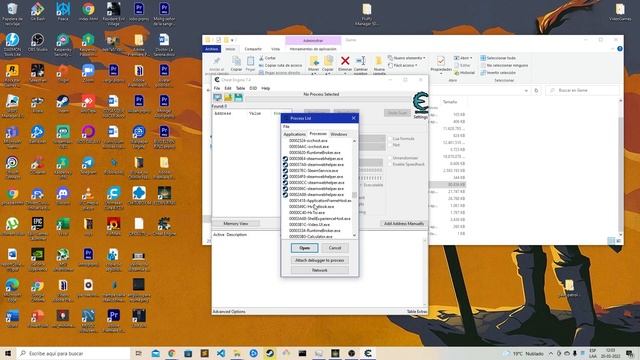This screenshot has height=360, width=640.
Task: Switch to Applications tab in Process List
Action: coord(294,134)
